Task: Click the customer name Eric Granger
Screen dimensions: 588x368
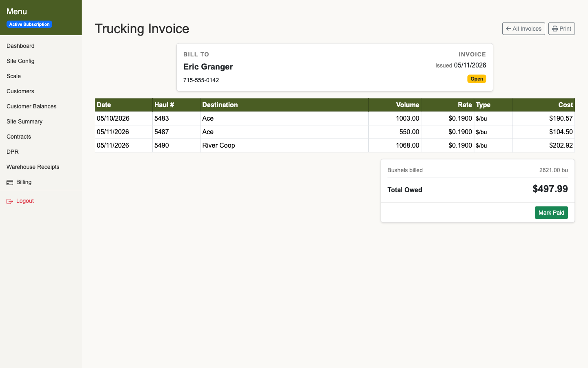Action: pyautogui.click(x=208, y=67)
